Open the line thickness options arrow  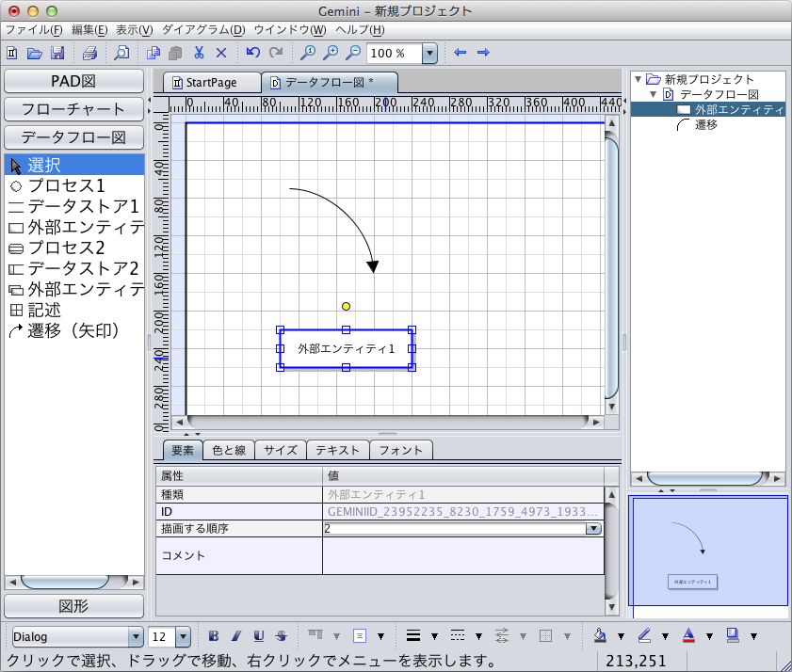pyautogui.click(x=434, y=636)
